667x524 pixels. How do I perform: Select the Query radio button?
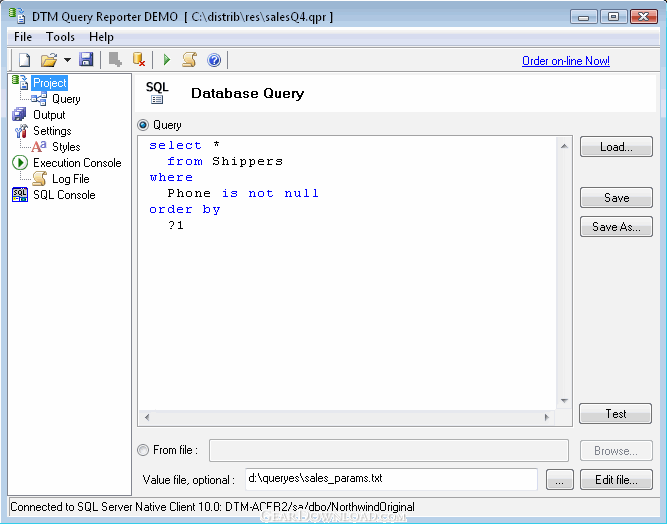tap(143, 125)
